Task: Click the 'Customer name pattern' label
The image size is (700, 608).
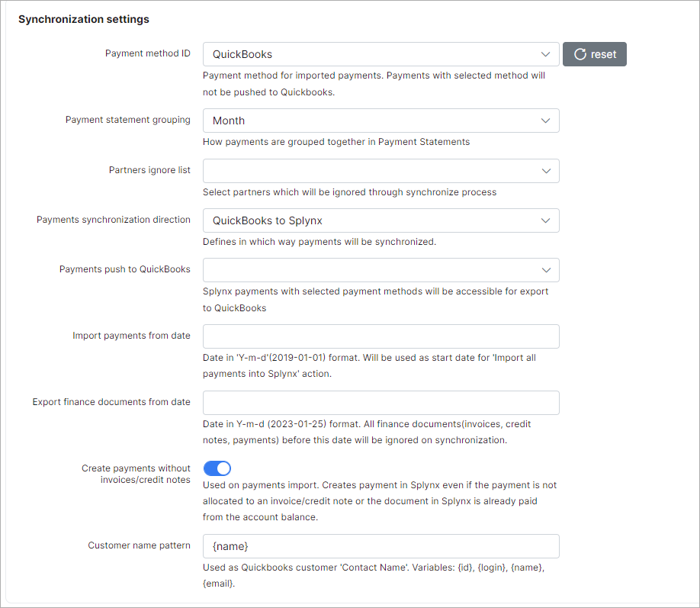Action: pos(139,545)
